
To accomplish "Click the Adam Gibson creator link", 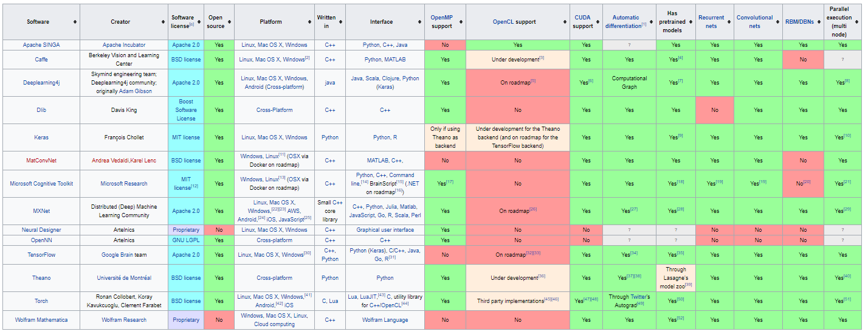I will [x=136, y=91].
